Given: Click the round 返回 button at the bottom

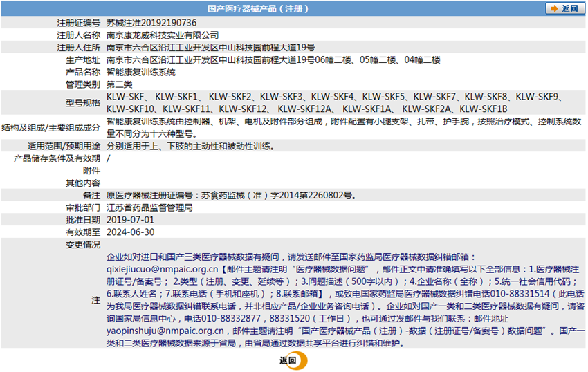Looking at the screenshot, I should pyautogui.click(x=293, y=360).
